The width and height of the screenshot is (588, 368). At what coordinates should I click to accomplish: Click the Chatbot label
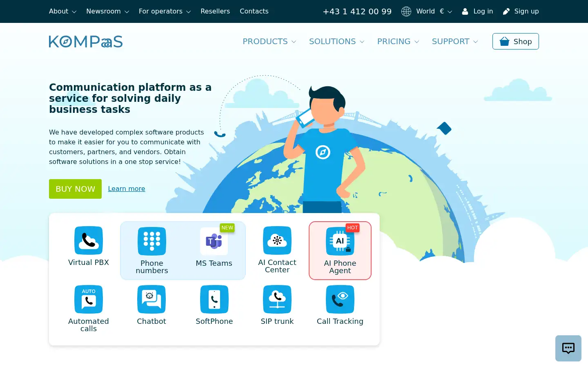tap(151, 321)
